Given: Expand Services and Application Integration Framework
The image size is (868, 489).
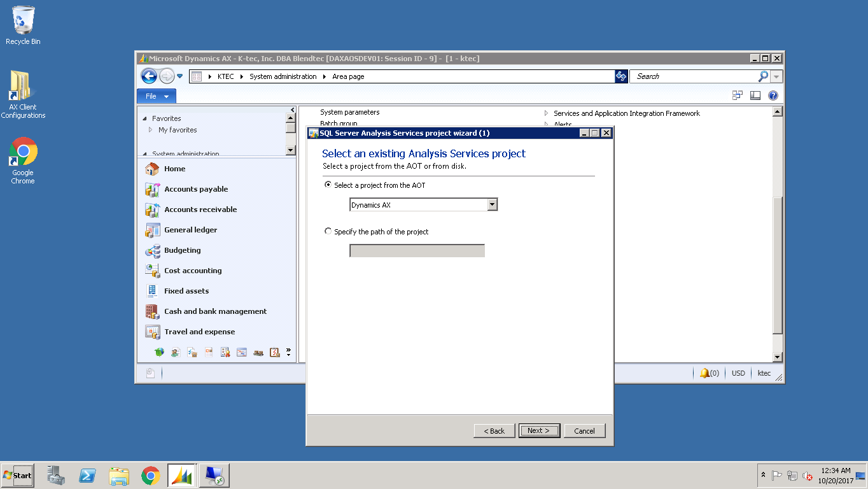Looking at the screenshot, I should [546, 113].
